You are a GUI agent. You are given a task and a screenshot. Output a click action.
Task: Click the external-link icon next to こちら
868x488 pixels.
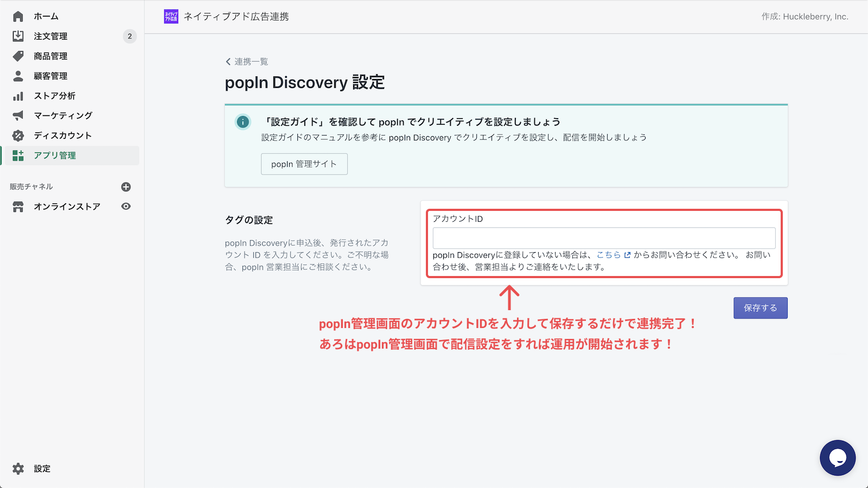[627, 255]
